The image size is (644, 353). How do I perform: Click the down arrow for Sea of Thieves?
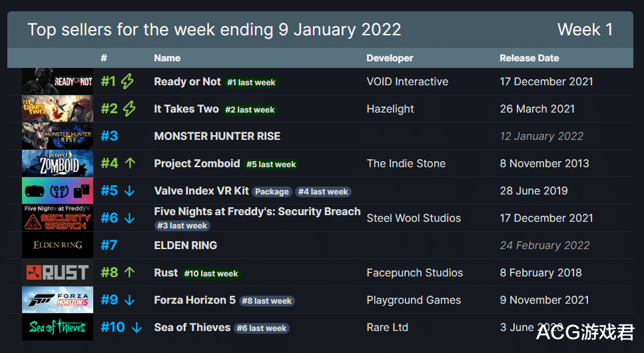click(137, 328)
